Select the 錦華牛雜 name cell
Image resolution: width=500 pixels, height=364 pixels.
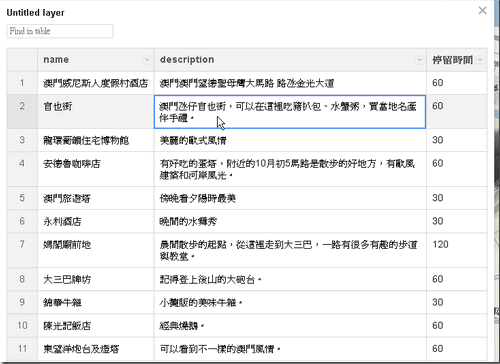(96, 302)
